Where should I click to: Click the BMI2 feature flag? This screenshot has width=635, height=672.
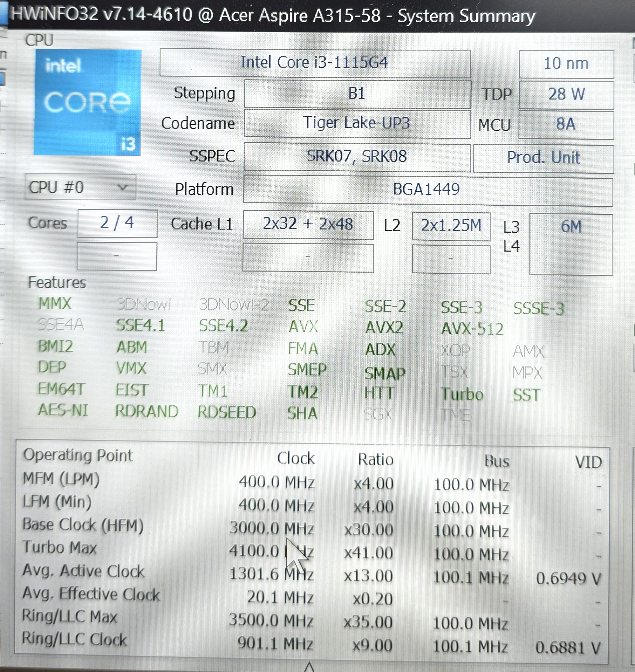point(55,346)
